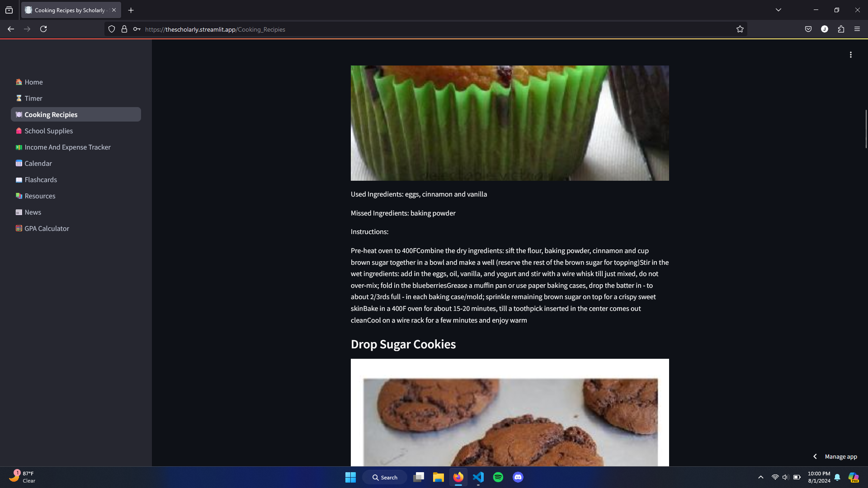Open a new browser tab
The width and height of the screenshot is (868, 488).
[x=131, y=10]
